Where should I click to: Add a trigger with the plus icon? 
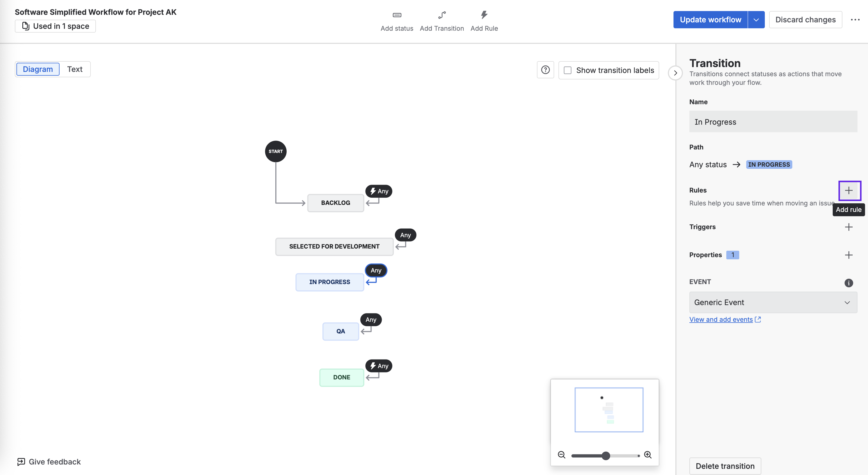click(x=849, y=227)
